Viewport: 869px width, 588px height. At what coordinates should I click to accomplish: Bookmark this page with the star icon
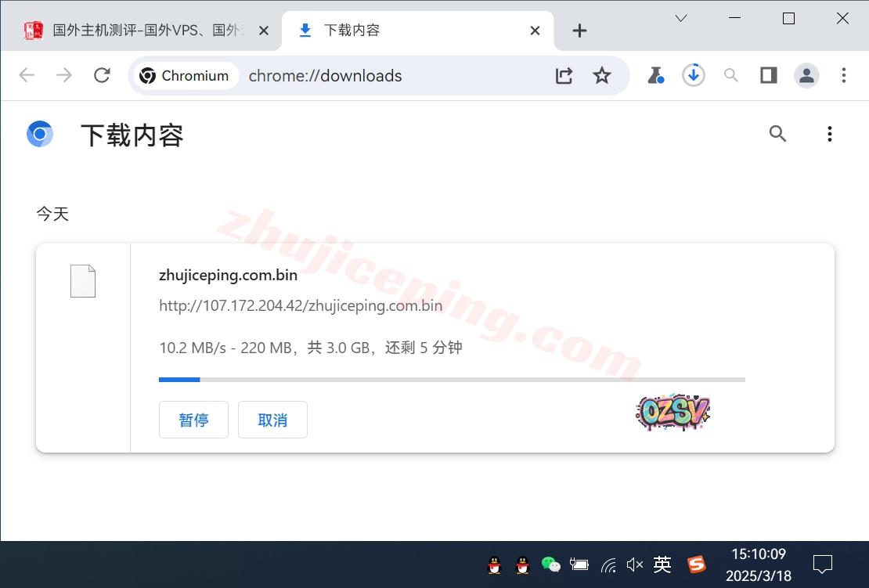pos(601,75)
